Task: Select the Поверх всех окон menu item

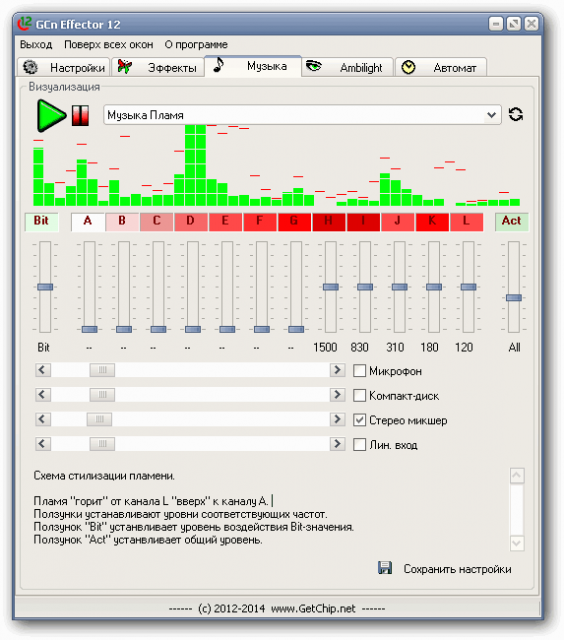Action: [109, 44]
